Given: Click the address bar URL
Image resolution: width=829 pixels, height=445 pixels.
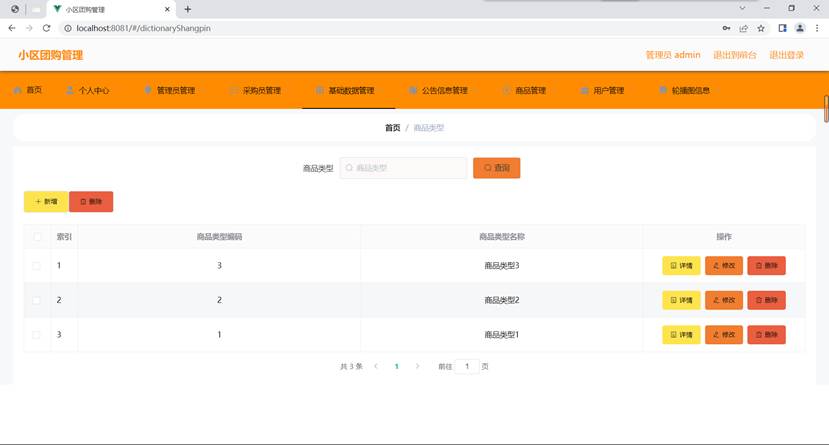Looking at the screenshot, I should pyautogui.click(x=143, y=28).
